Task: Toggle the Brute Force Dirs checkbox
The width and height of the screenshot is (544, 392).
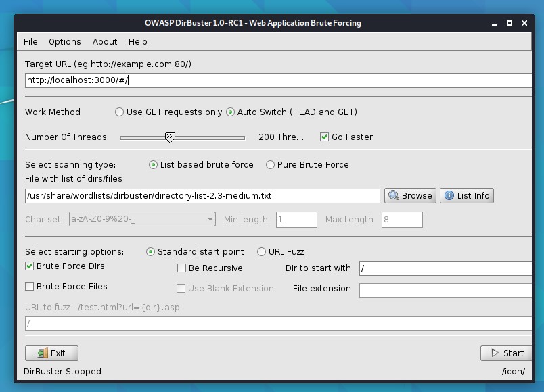Action: click(30, 266)
